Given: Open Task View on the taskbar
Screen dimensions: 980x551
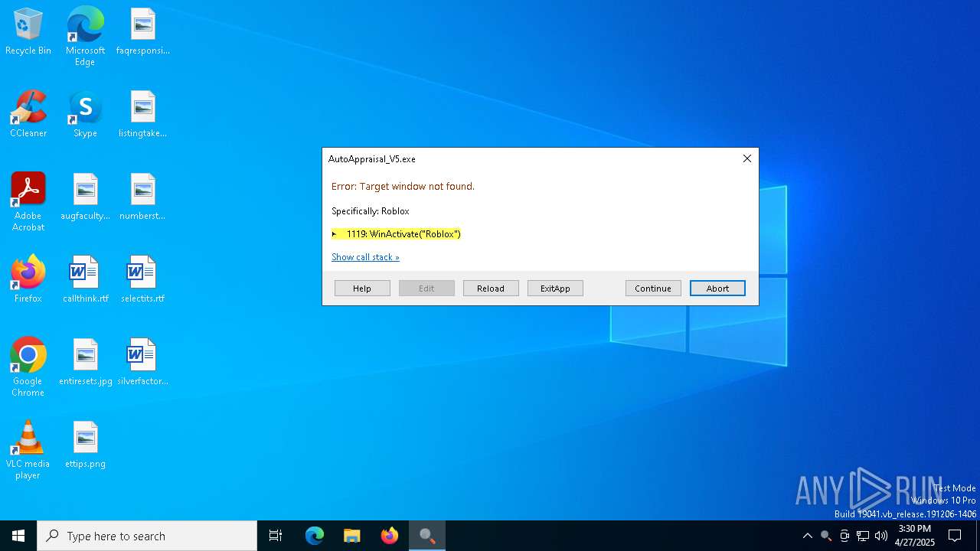Looking at the screenshot, I should (276, 536).
